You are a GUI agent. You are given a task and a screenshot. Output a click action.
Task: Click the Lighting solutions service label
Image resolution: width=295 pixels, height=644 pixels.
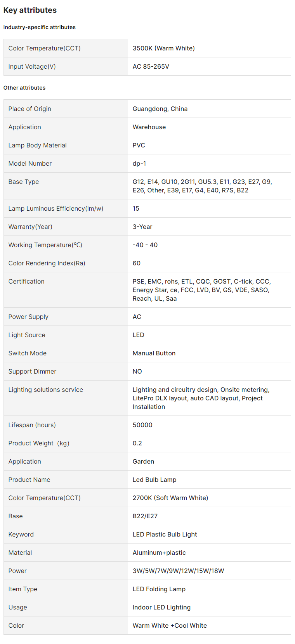45,390
